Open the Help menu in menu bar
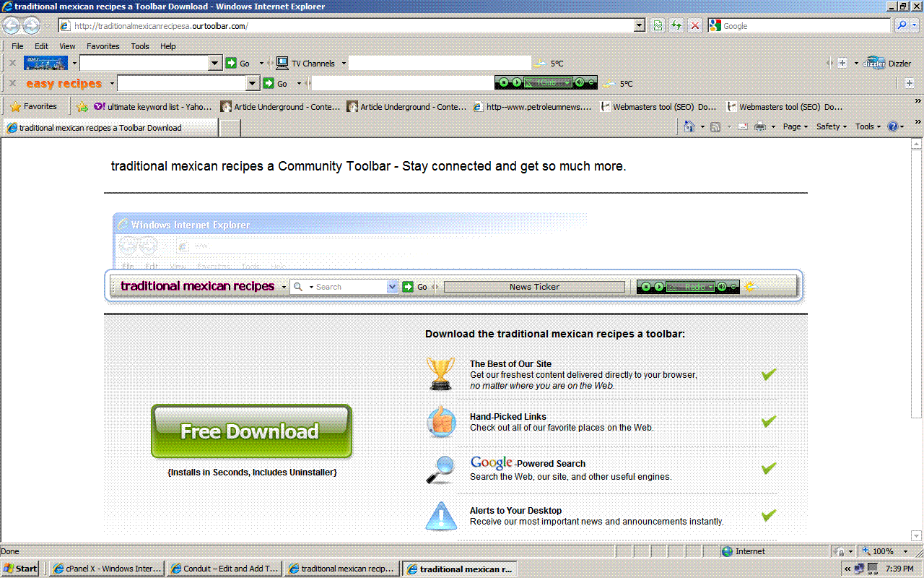924x578 pixels. tap(168, 46)
